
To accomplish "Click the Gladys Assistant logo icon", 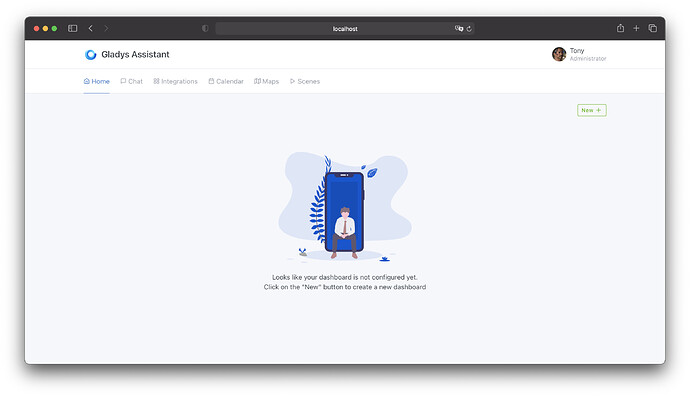I will click(91, 55).
